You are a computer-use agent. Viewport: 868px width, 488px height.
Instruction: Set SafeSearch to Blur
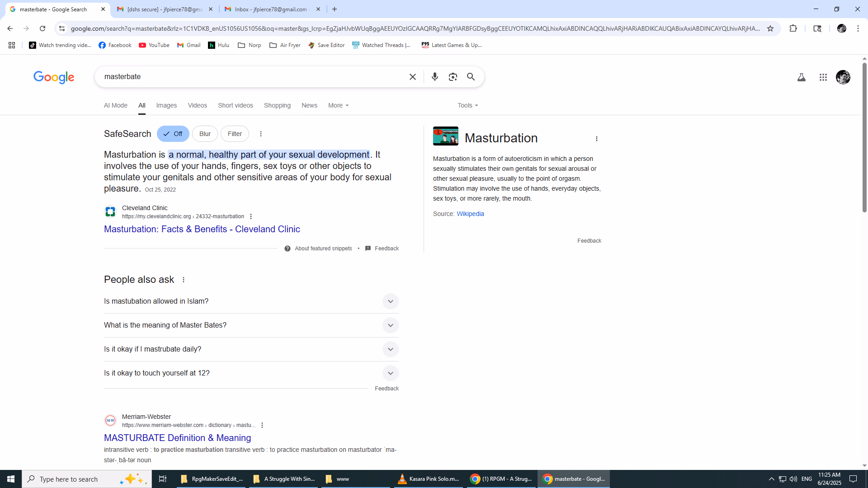coord(205,134)
